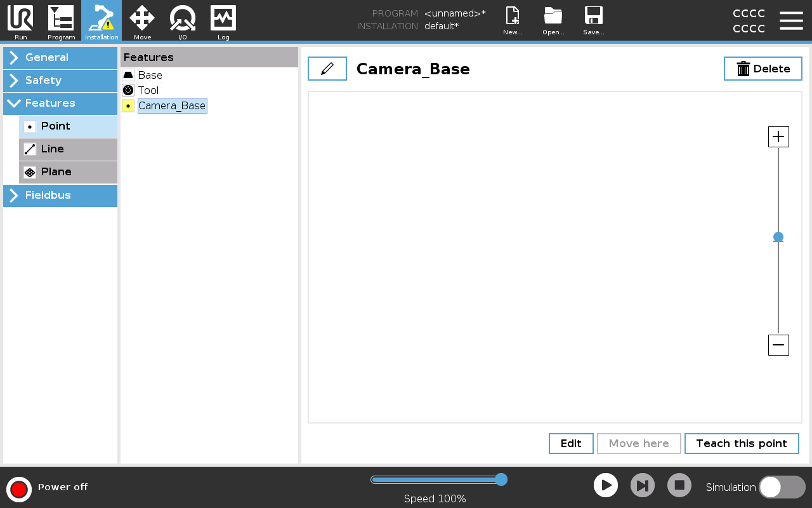Click the Open folder icon
Screen dimensions: 812x508
point(553,20)
